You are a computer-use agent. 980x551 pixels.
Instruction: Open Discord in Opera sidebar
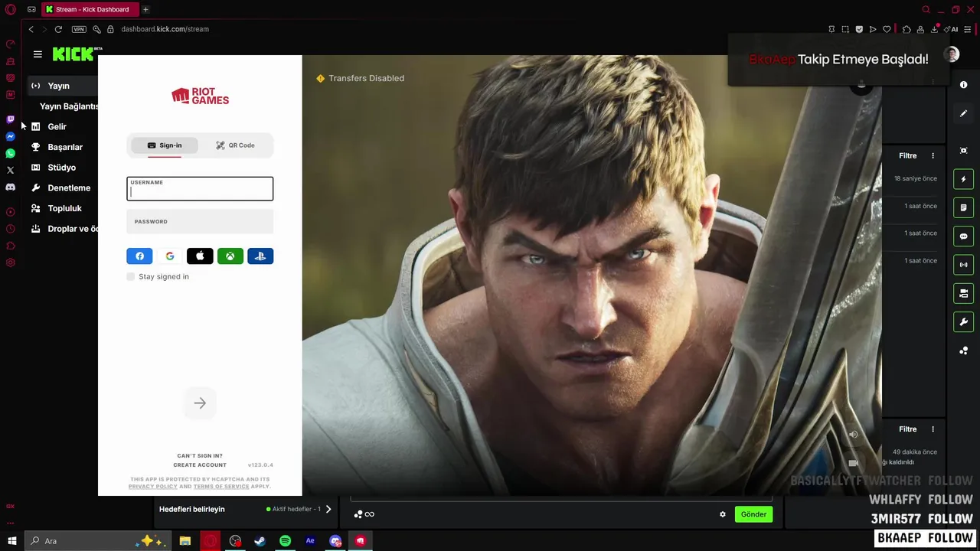(x=11, y=187)
